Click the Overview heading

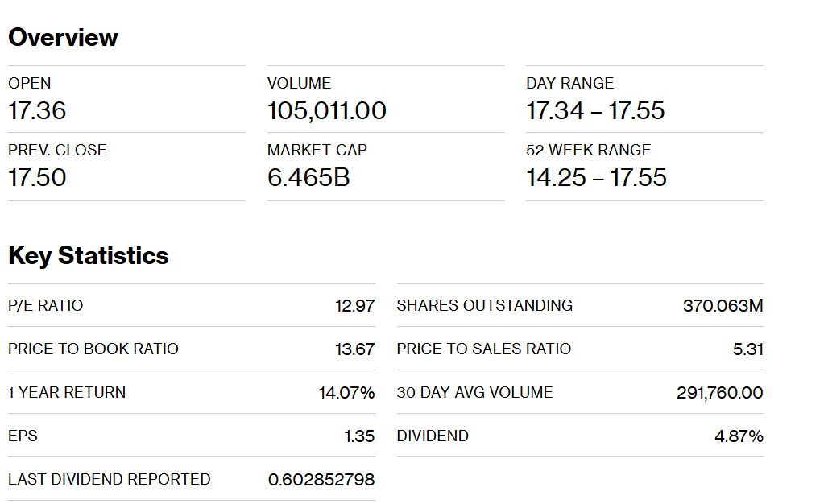[63, 37]
